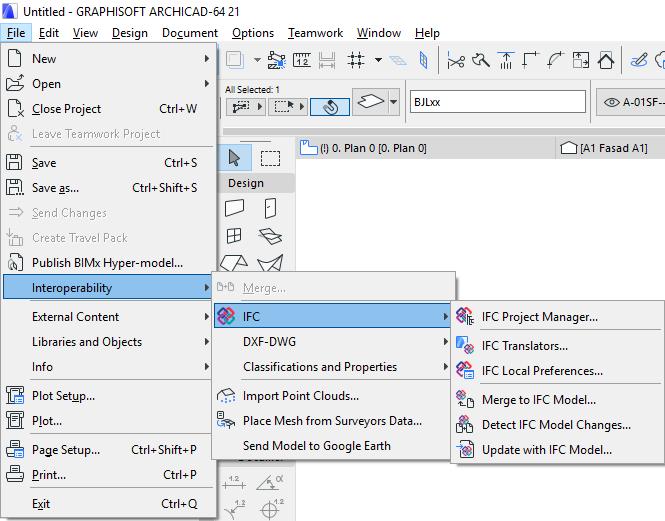This screenshot has width=665, height=521.
Task: Click the Fillet/Chamfer curve icon
Action: pyautogui.click(x=555, y=60)
